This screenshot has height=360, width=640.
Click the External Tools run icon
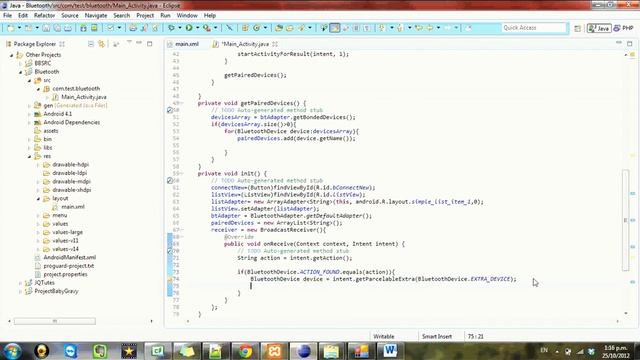(x=207, y=28)
